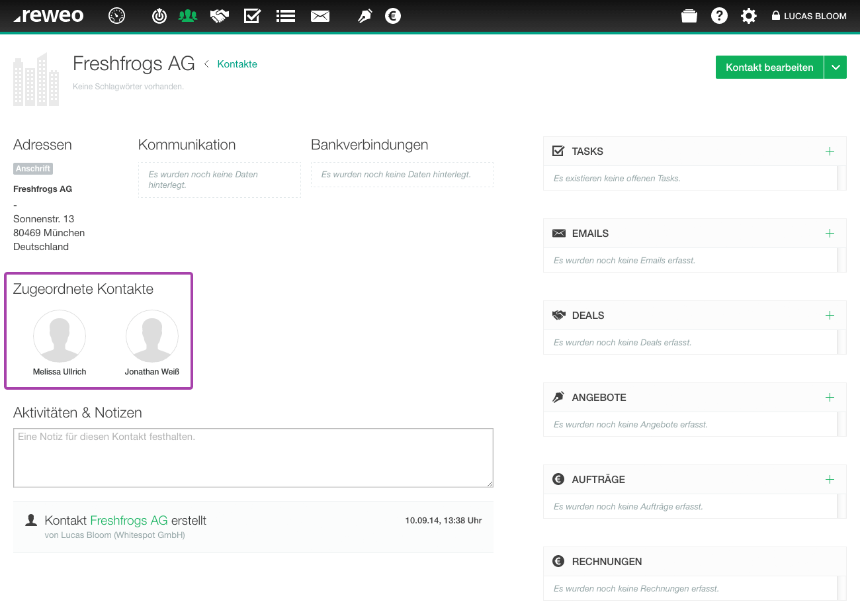Screen dimensions: 860x616
Task: Open the tasks checkbox icon in navbar
Action: [x=252, y=16]
